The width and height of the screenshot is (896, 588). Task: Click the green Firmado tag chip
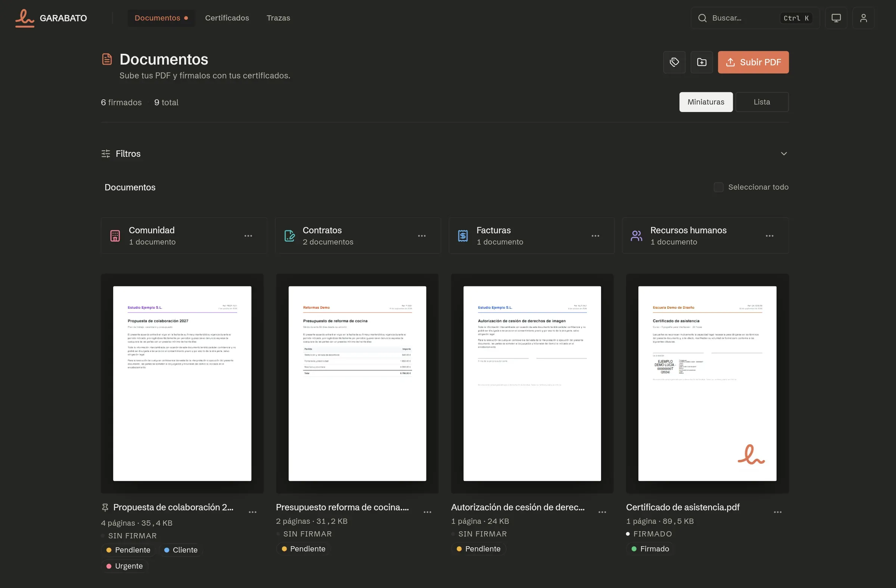[650, 549]
